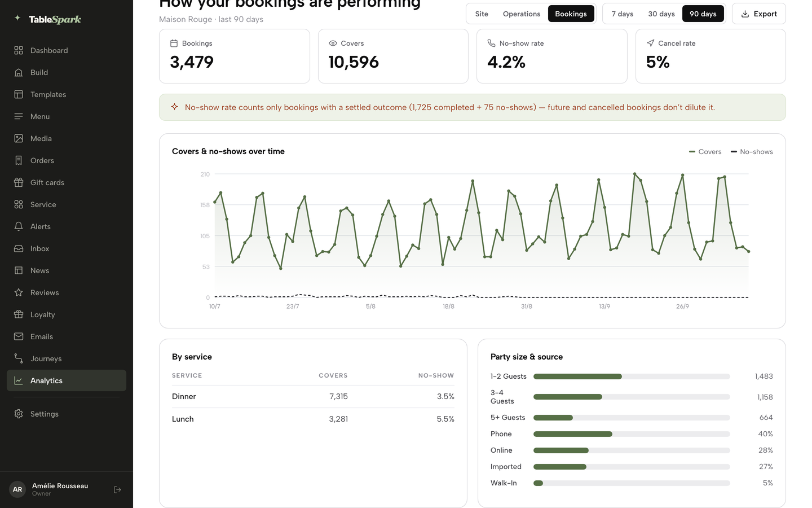Click the Cancel rate 5% card

(x=710, y=56)
